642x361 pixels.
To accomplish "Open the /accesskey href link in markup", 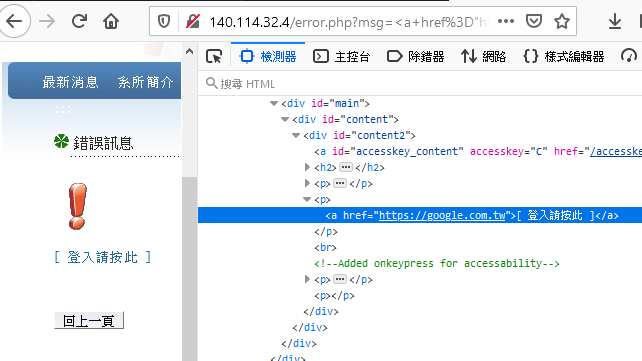I will pyautogui.click(x=615, y=151).
